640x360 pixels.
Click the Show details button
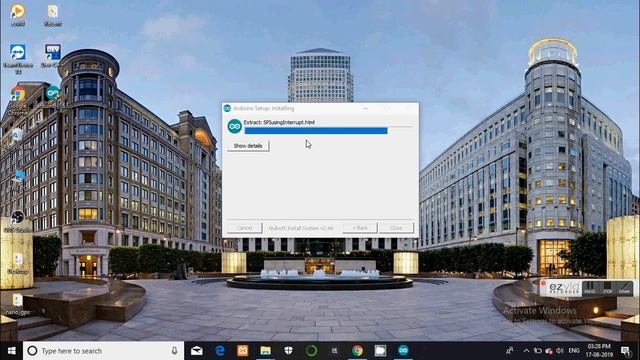tap(248, 146)
